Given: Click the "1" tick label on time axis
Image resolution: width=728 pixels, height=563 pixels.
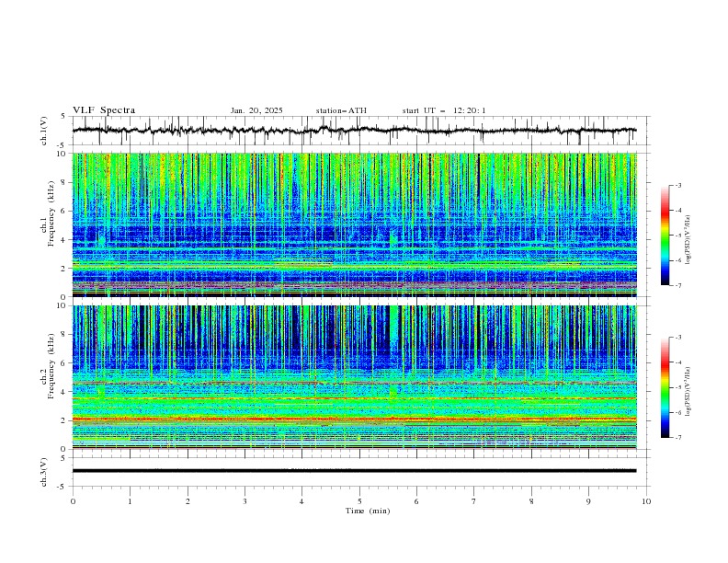Looking at the screenshot, I should (130, 501).
